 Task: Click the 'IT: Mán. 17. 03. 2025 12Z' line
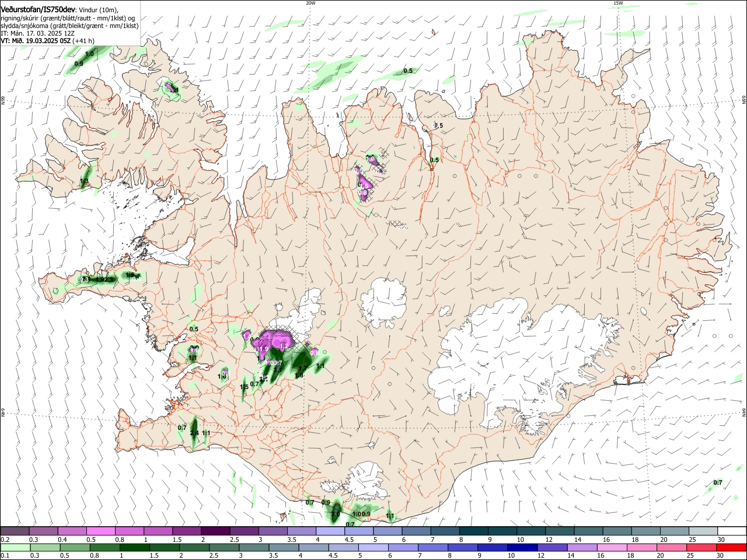pyautogui.click(x=37, y=33)
